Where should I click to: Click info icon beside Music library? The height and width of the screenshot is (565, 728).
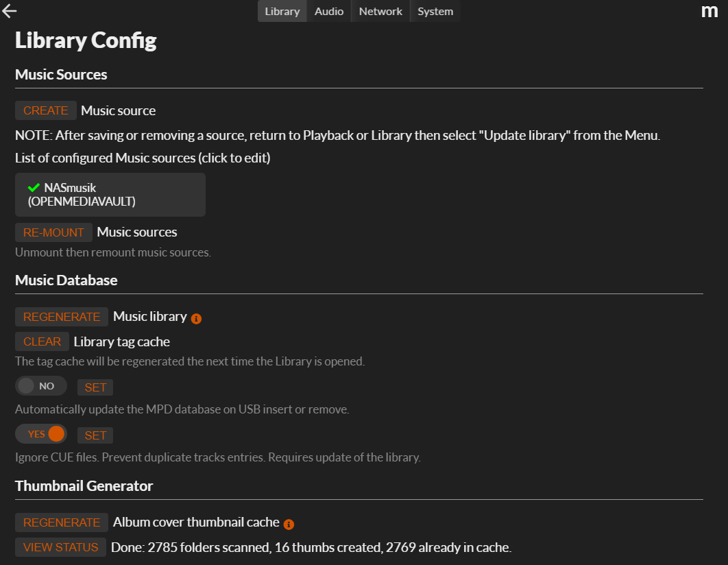coord(196,318)
